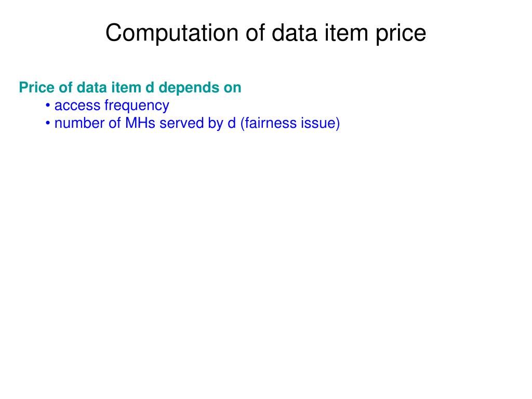
Task: Click the word 'served' in the second bullet
Action: [x=181, y=123]
